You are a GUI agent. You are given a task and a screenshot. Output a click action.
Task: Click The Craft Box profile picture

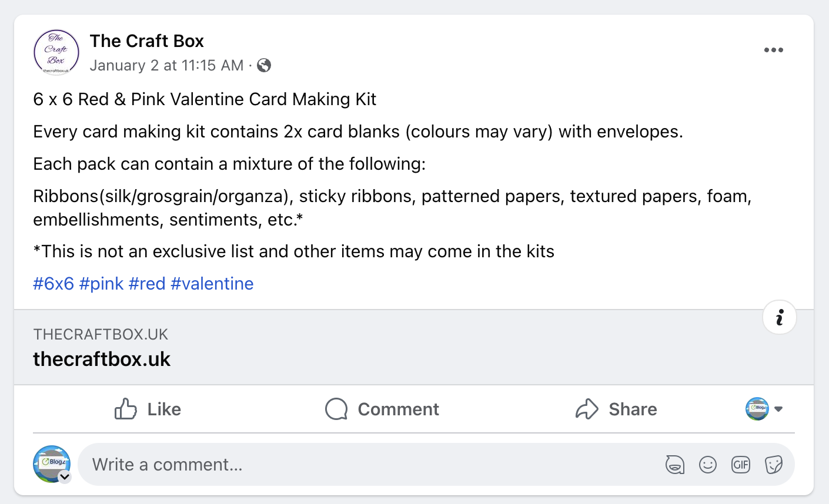(56, 52)
